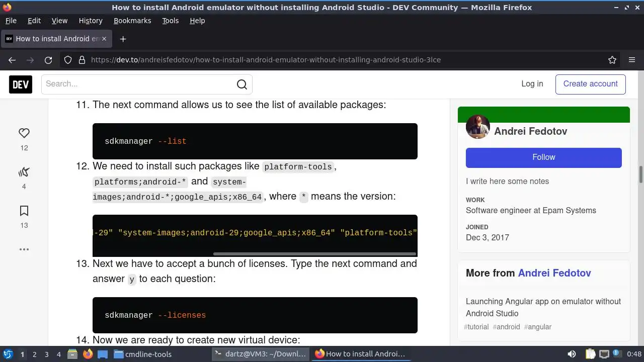
Task: Open the View menu
Action: click(59, 21)
